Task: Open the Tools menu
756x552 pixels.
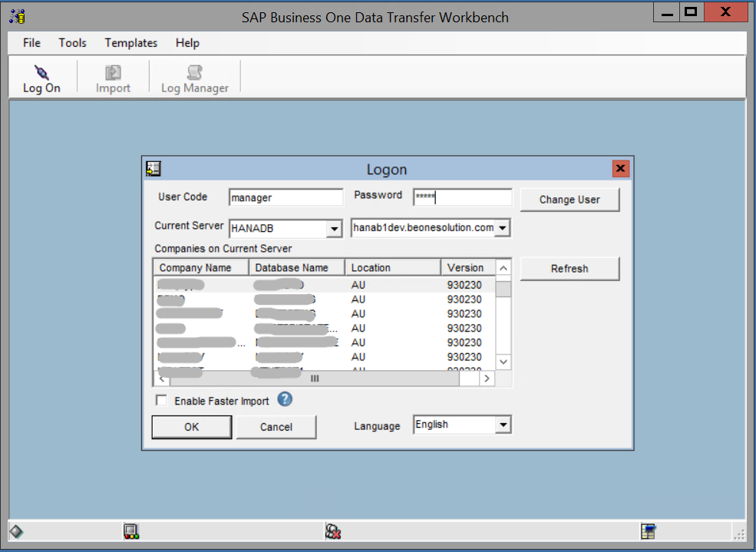Action: coord(72,43)
